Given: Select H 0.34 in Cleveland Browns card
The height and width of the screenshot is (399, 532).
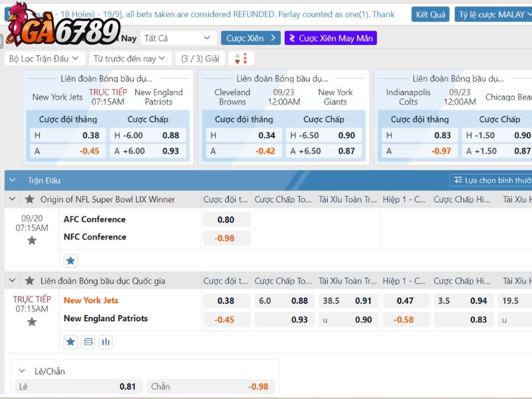Looking at the screenshot, I should click(243, 136).
